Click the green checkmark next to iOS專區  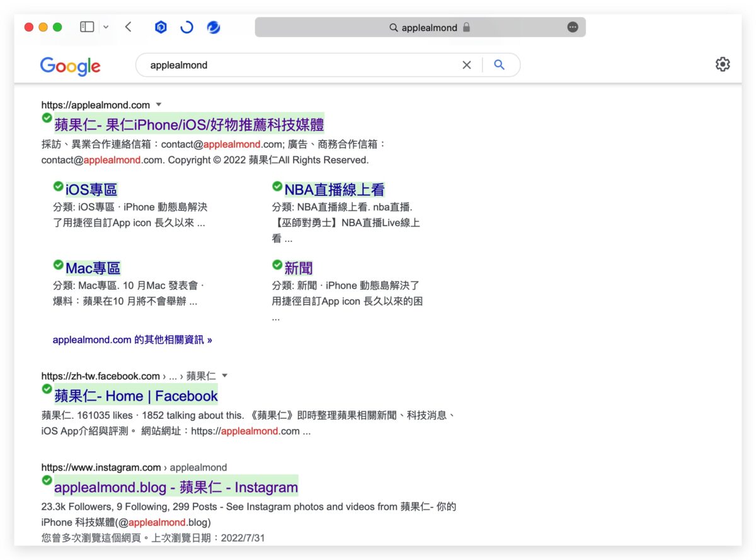59,186
